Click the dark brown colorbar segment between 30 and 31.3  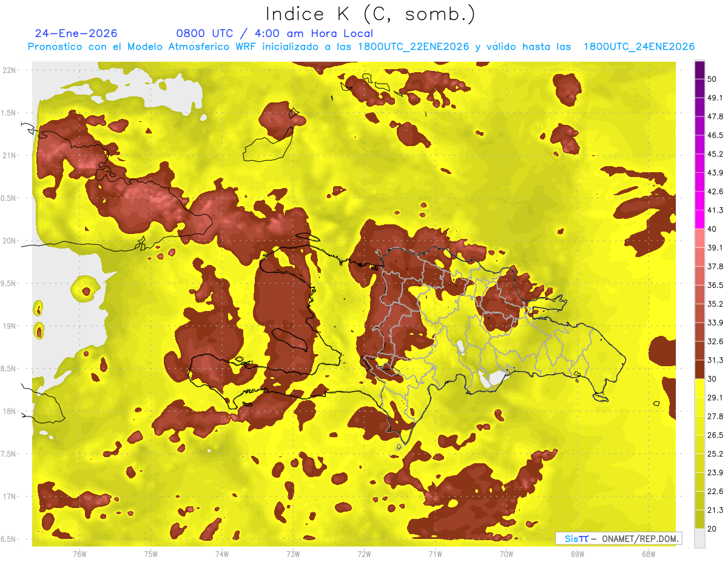pos(699,369)
